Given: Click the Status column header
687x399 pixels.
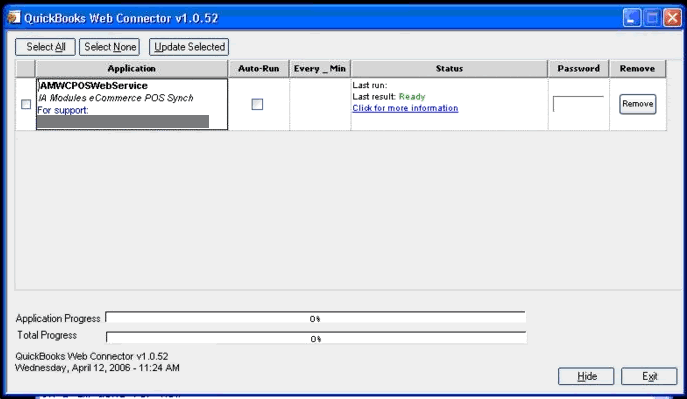Looking at the screenshot, I should point(449,69).
